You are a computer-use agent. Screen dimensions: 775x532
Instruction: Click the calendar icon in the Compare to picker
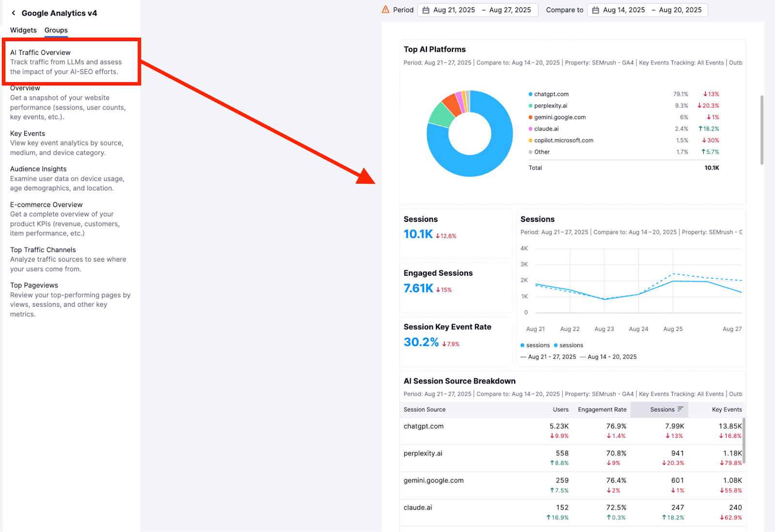coord(596,10)
